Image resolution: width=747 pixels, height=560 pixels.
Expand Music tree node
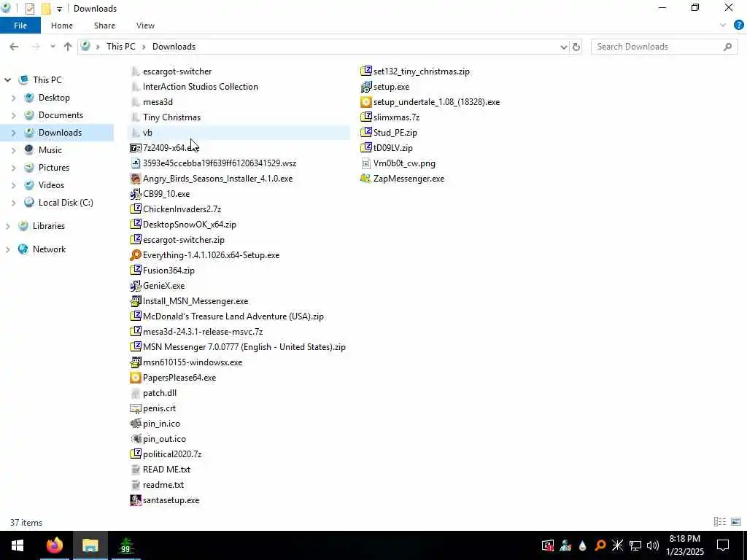click(13, 150)
